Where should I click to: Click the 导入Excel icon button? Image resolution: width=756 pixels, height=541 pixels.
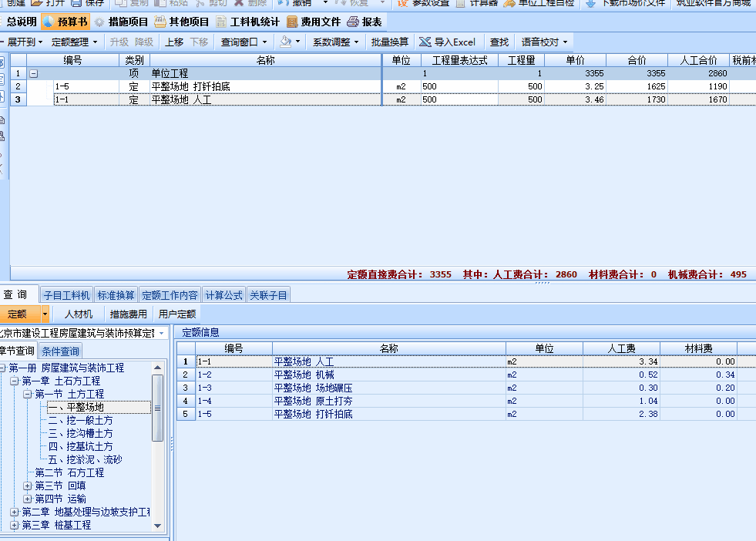tap(425, 42)
